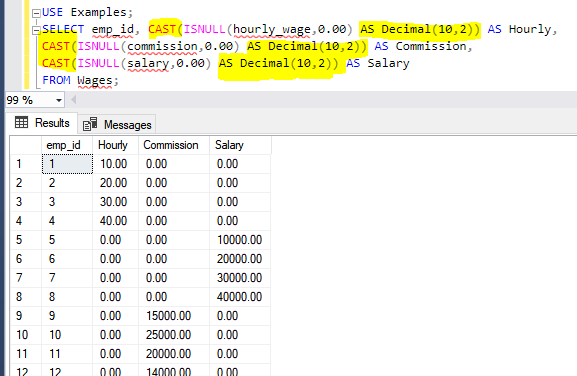Switch to the Messages tab
The width and height of the screenshot is (577, 376).
(x=117, y=125)
